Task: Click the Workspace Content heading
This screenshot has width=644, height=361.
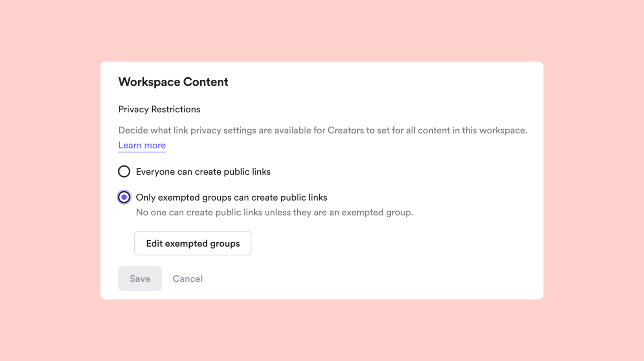Action: 173,82
